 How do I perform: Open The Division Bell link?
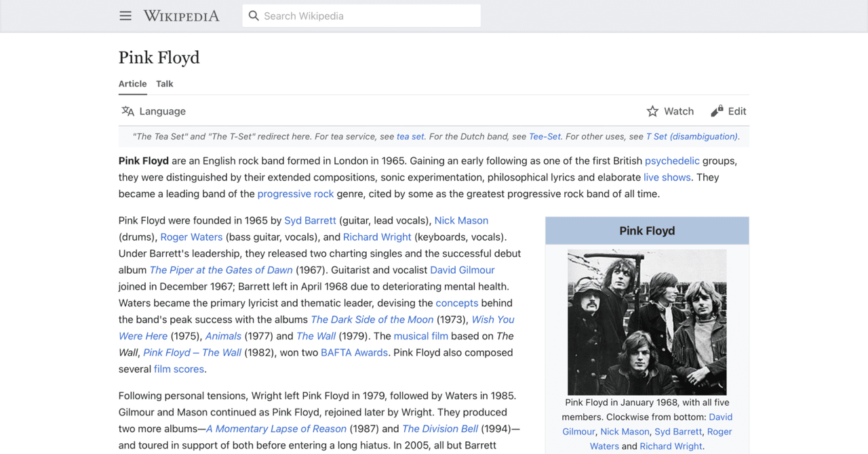tap(440, 429)
